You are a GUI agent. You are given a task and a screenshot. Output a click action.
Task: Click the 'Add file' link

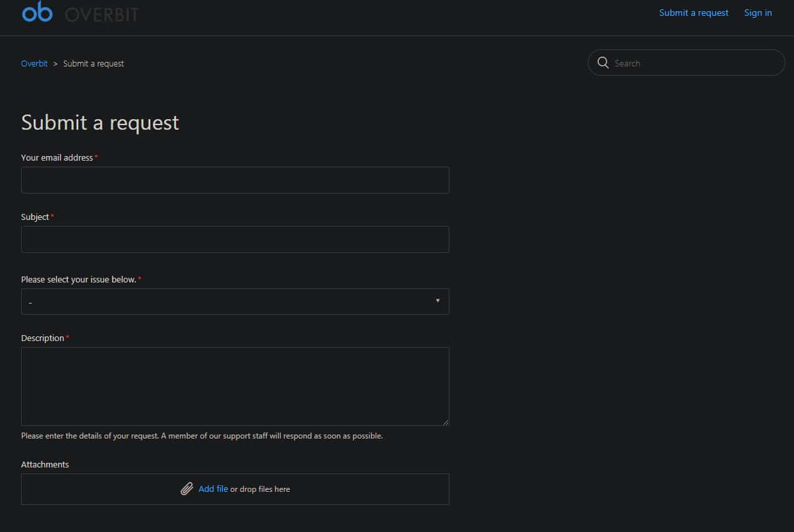coord(213,489)
